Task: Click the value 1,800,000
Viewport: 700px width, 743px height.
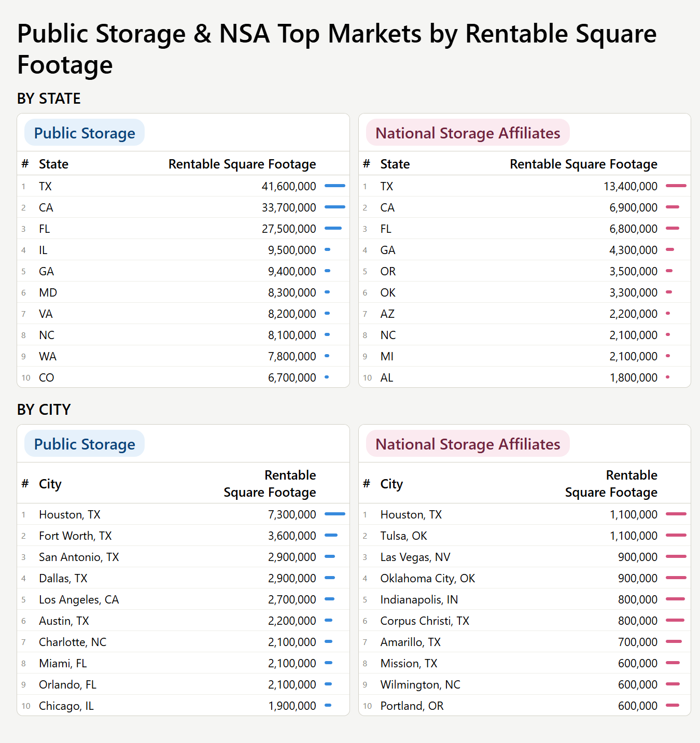Action: 634,377
